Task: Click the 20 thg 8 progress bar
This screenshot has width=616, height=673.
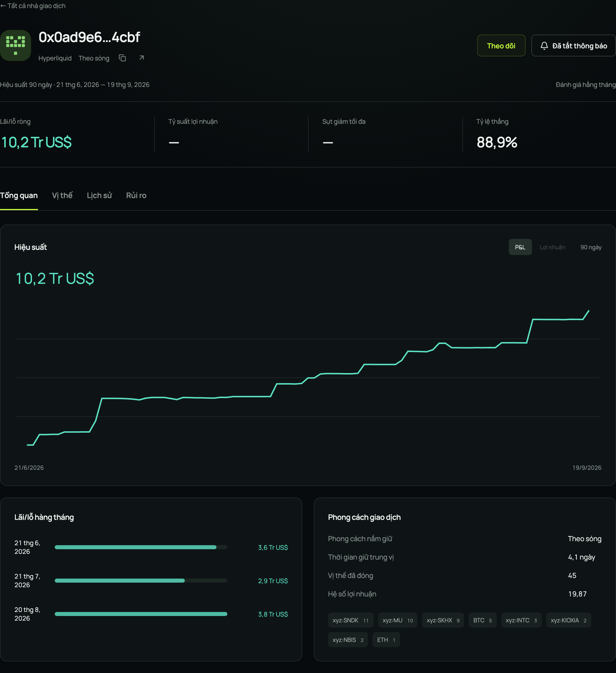Action: click(141, 614)
